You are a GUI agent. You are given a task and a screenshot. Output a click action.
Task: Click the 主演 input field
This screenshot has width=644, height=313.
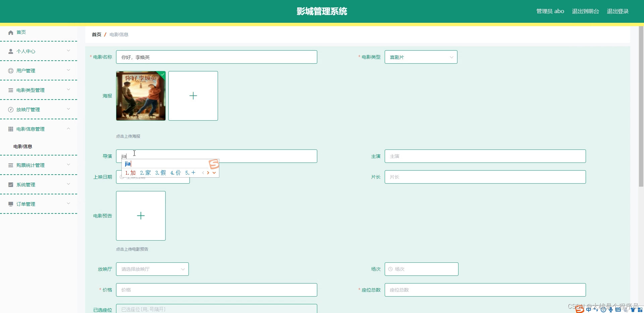pos(485,156)
